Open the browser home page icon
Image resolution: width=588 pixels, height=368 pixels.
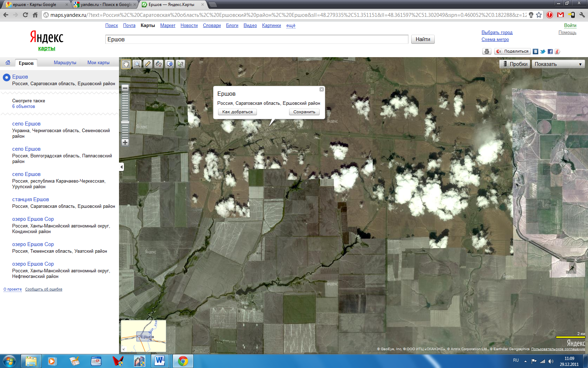pyautogui.click(x=35, y=15)
